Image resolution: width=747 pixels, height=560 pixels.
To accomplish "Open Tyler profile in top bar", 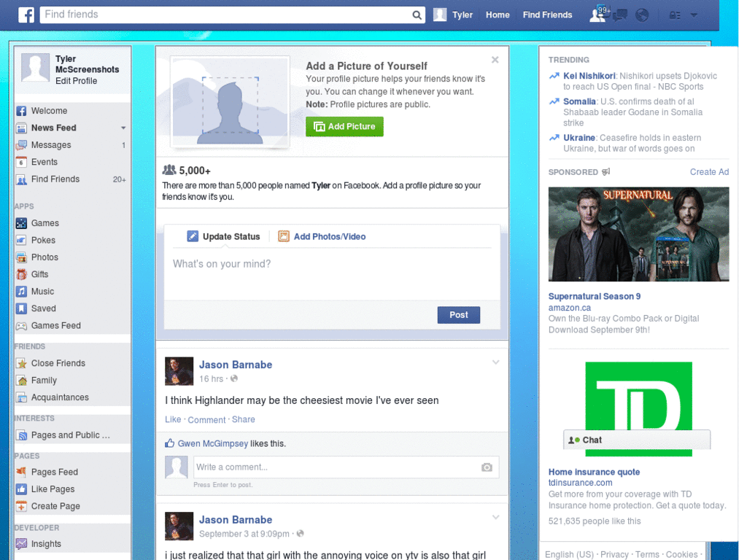I will coord(453,15).
